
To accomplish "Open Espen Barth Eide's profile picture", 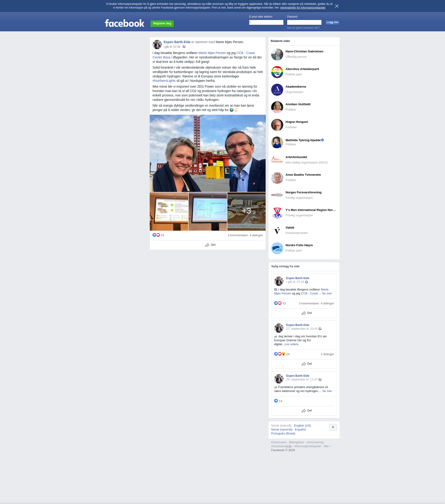I will tap(157, 44).
